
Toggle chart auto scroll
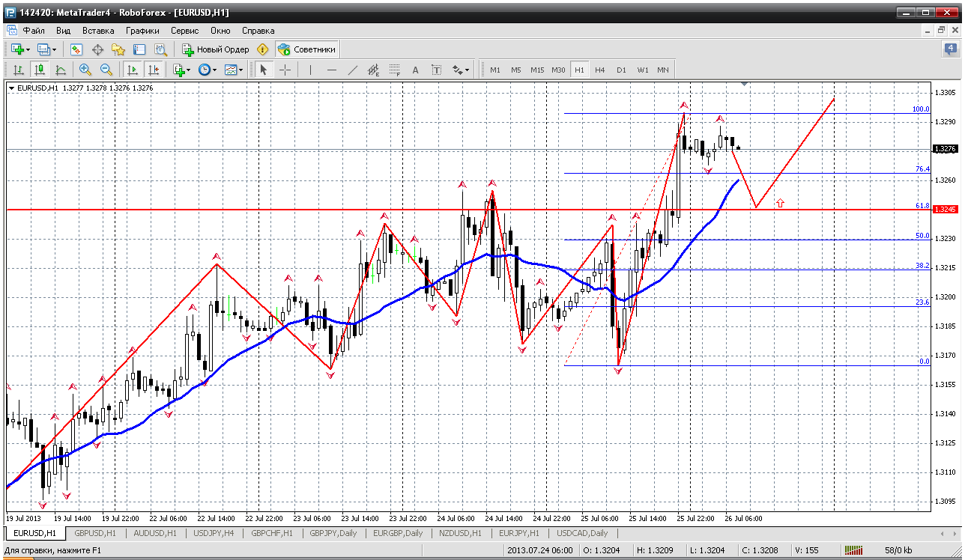click(133, 70)
